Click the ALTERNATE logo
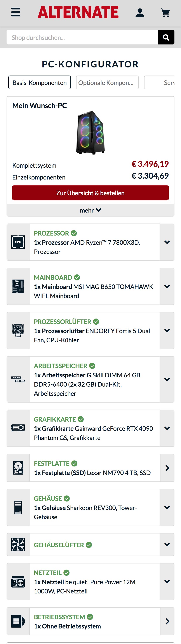This screenshot has height=644, width=181. (x=78, y=12)
